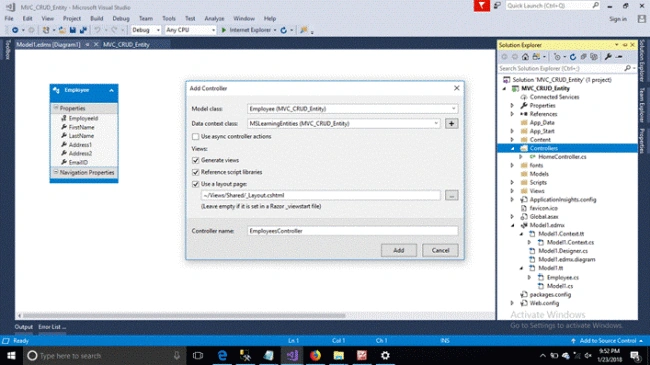
Task: Expand the App_Start folder arrow
Action: pyautogui.click(x=512, y=131)
